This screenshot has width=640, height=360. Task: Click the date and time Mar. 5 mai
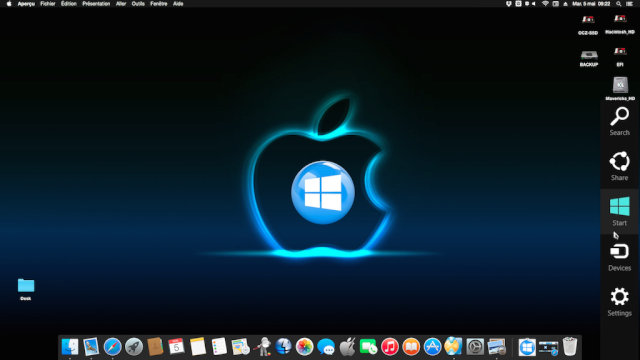591,4
